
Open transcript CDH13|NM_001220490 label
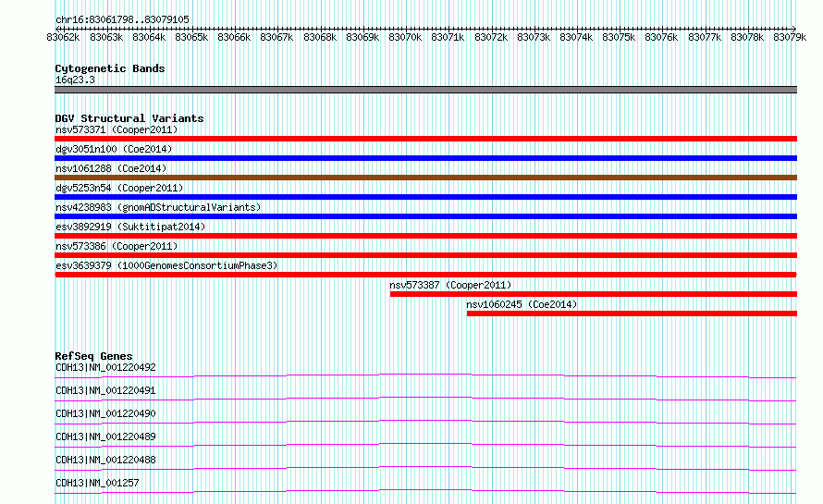(105, 413)
